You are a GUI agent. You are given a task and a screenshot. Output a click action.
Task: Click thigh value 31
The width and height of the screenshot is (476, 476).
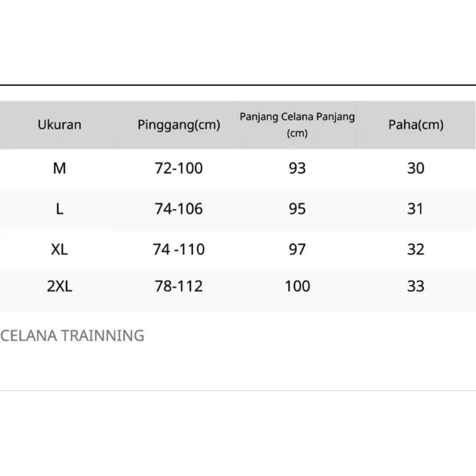415,209
